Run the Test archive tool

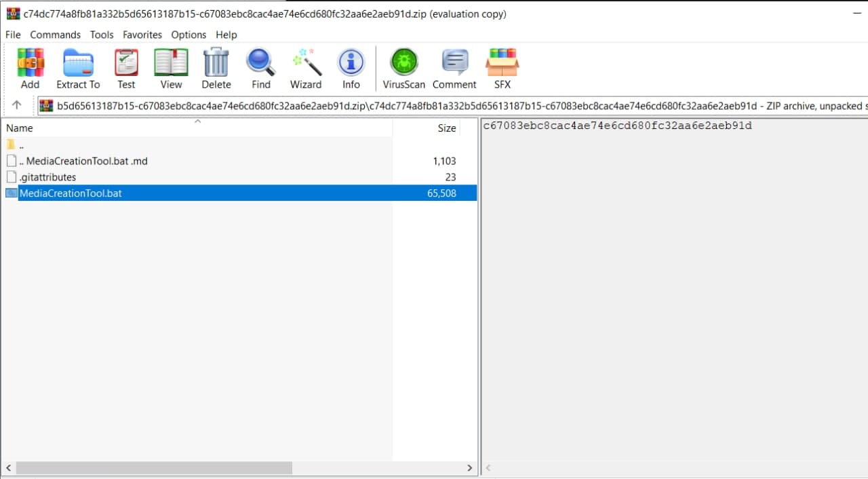[x=126, y=69]
